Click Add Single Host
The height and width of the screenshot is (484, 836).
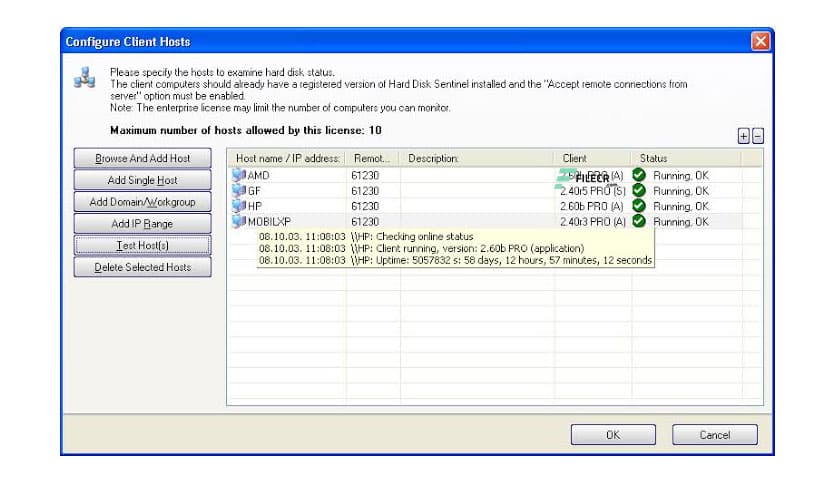pos(142,180)
